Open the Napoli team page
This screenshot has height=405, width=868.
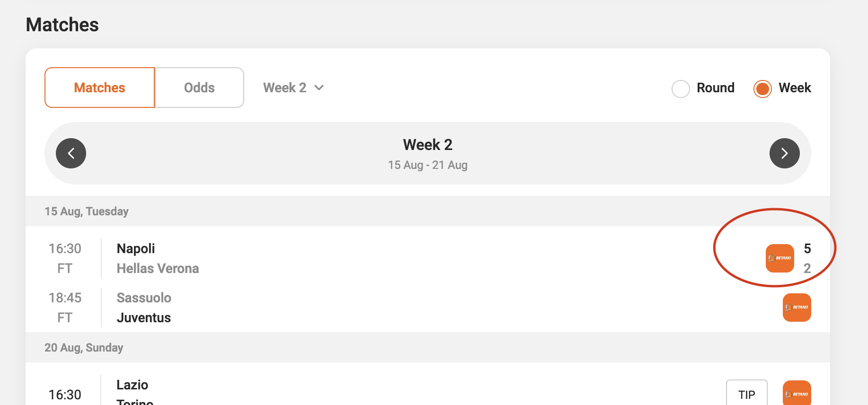[x=135, y=248]
